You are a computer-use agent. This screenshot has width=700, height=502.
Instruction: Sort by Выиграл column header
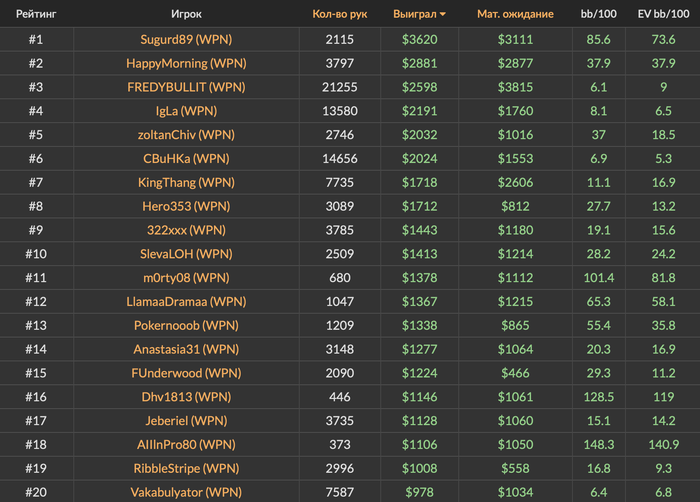[x=415, y=14]
